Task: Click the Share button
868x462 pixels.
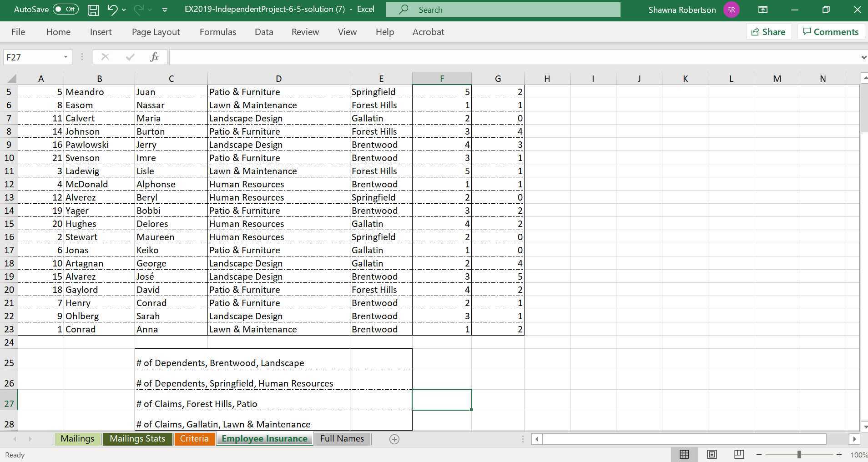Action: (x=768, y=32)
